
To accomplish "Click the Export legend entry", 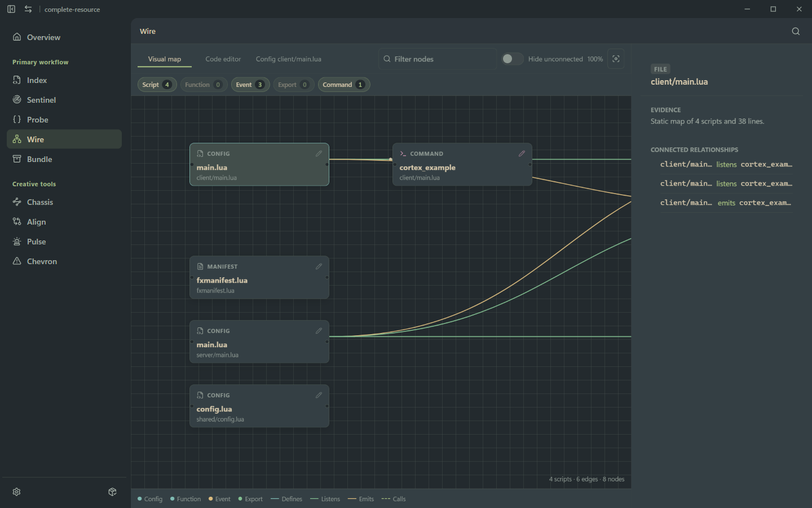I will pyautogui.click(x=250, y=499).
